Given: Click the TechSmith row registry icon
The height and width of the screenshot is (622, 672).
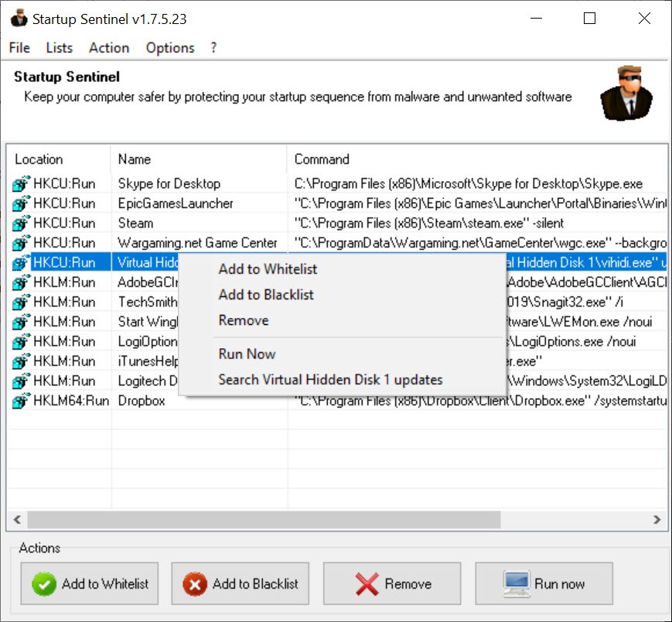Looking at the screenshot, I should (21, 302).
